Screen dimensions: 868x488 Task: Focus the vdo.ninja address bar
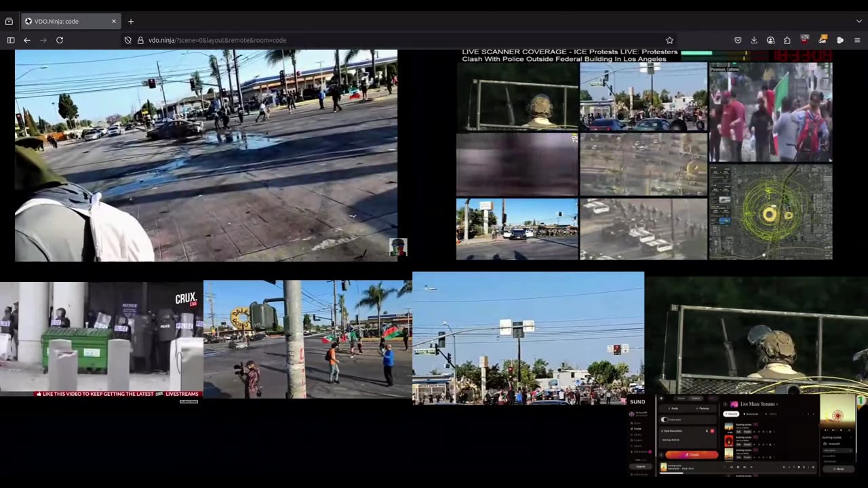400,40
